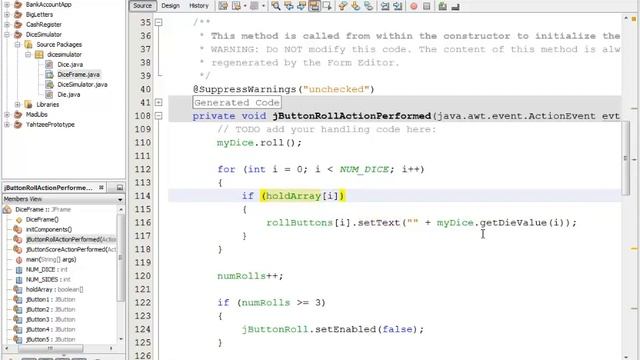Image resolution: width=640 pixels, height=360 pixels.
Task: Switch to the History tab
Action: pos(199,6)
